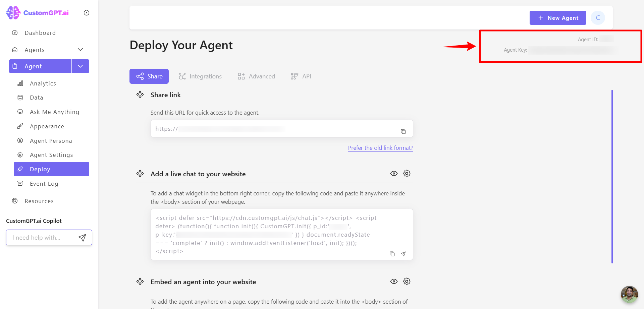Click the Resources lifebuoy icon

coord(15,201)
